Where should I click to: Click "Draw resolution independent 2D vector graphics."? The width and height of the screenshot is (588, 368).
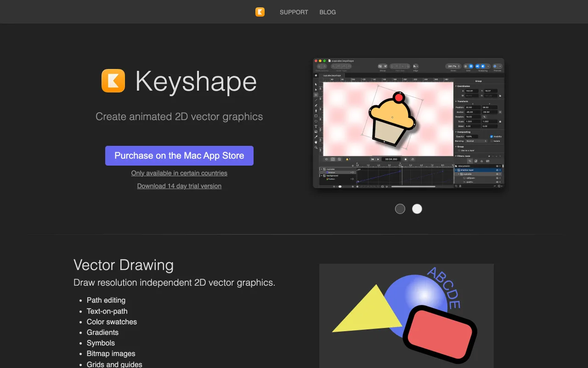175,282
